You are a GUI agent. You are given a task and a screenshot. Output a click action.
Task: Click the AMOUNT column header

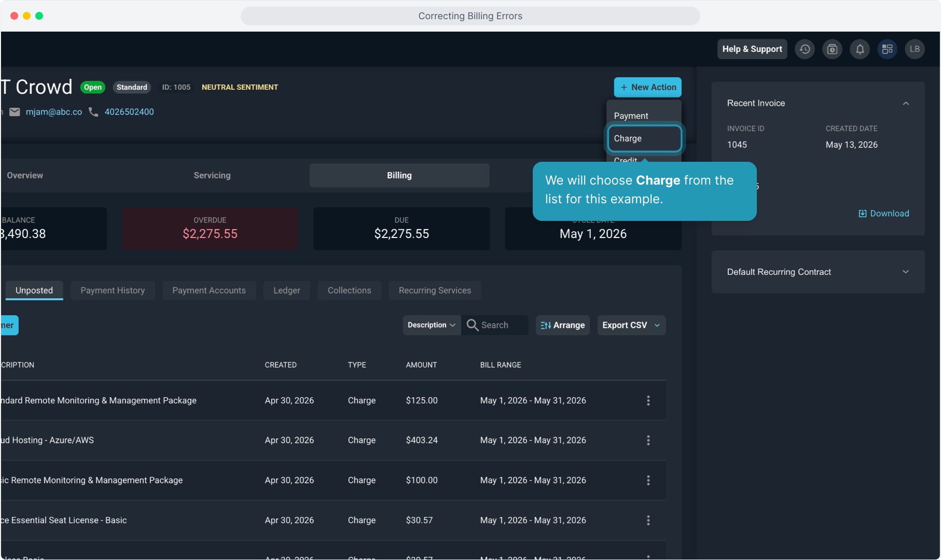tap(421, 365)
